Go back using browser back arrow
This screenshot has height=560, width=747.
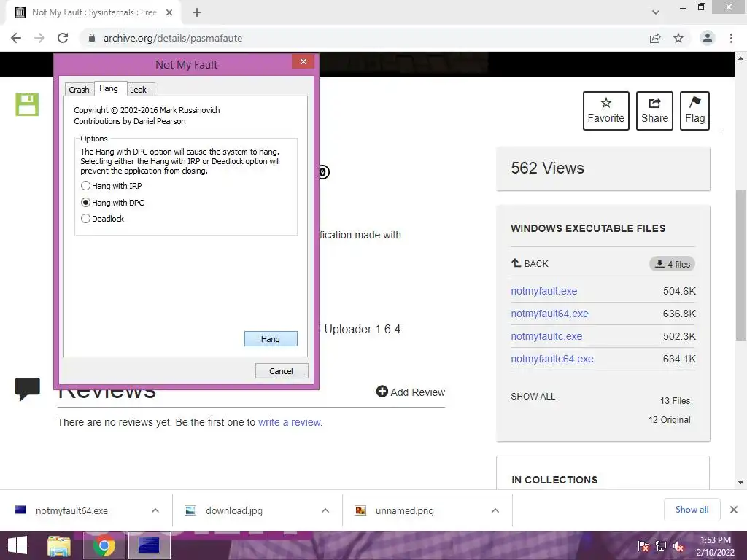coord(16,38)
